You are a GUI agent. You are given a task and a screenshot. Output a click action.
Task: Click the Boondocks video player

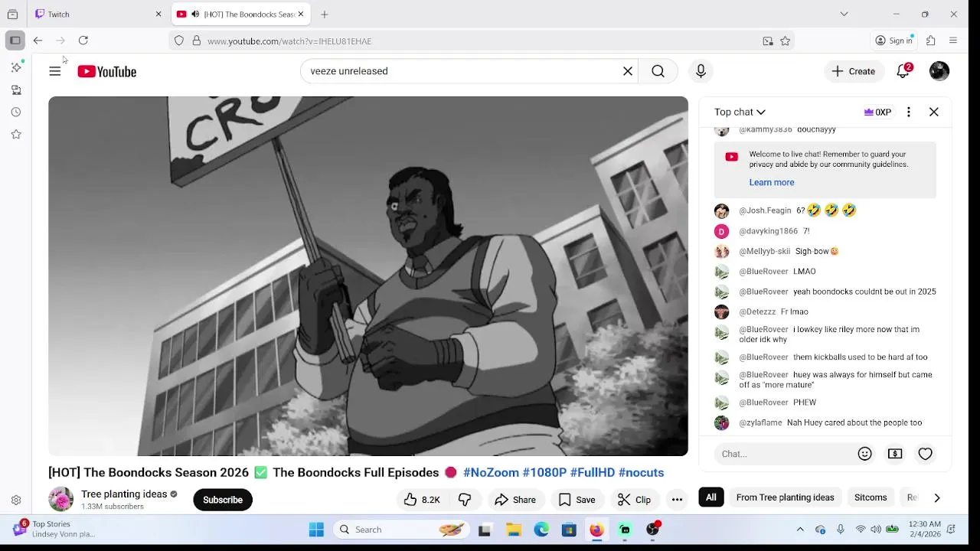368,276
